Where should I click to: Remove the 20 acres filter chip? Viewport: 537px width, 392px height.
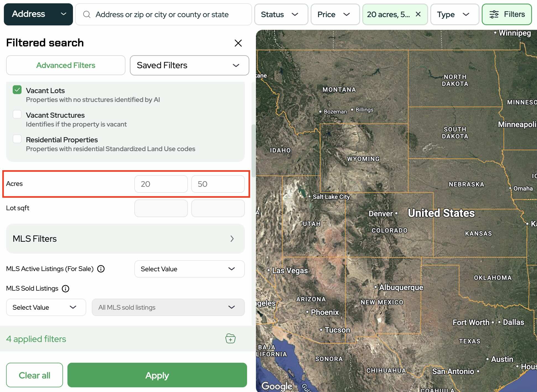coord(418,14)
